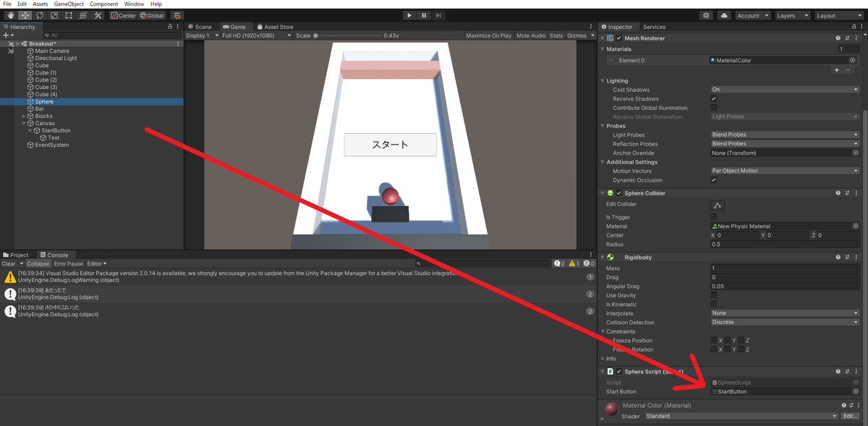Screen dimensions: 868x426
Task: Toggle Dynamic Occlusion checkbox
Action: coord(714,180)
